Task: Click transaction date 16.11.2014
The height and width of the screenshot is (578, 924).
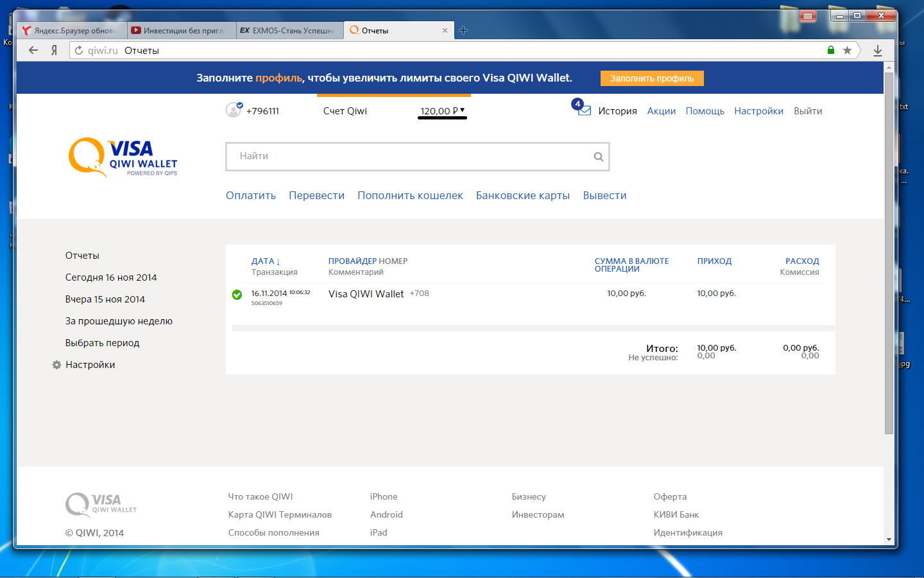Action: click(269, 293)
